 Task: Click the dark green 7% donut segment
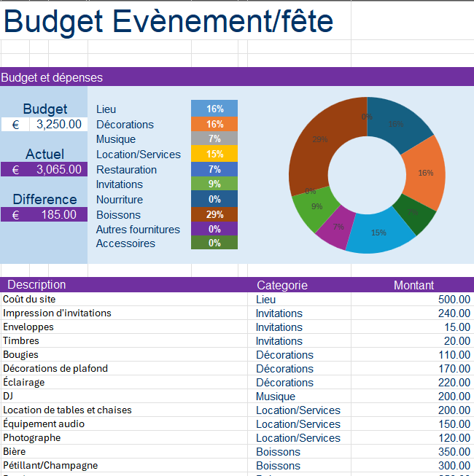coord(415,214)
